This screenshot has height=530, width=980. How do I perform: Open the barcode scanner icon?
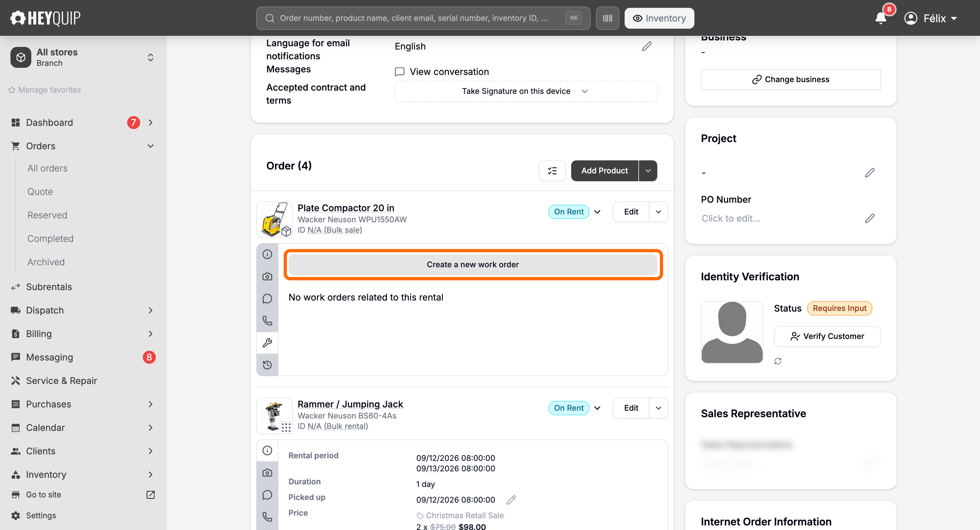click(607, 18)
